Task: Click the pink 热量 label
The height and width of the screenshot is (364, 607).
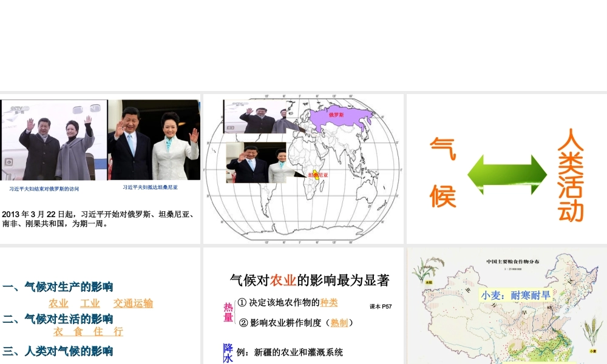Action: (228, 312)
